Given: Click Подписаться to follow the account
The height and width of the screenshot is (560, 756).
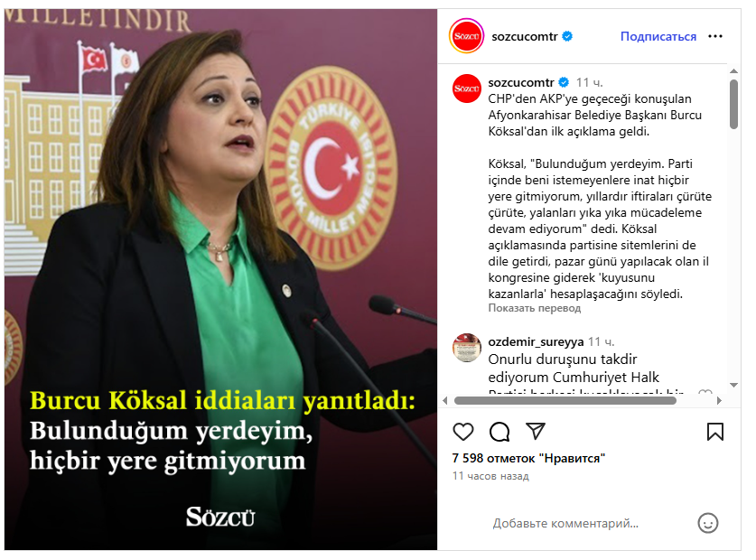Looking at the screenshot, I should pos(658,36).
